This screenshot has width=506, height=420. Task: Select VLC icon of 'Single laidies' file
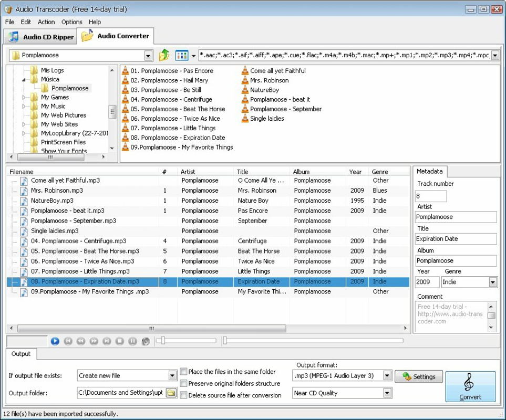[x=245, y=118]
